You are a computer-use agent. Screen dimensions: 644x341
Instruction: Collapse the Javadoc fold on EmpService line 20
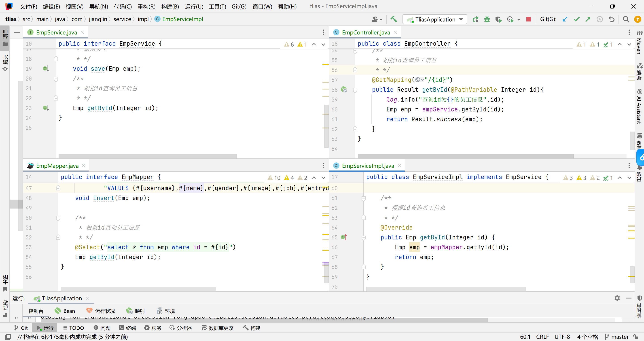[x=56, y=79]
